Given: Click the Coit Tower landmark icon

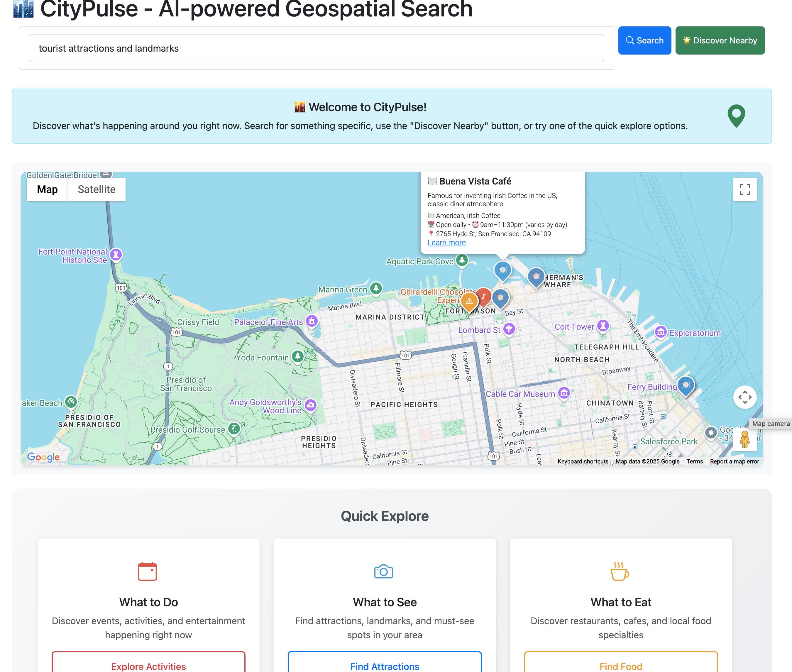Looking at the screenshot, I should [603, 326].
